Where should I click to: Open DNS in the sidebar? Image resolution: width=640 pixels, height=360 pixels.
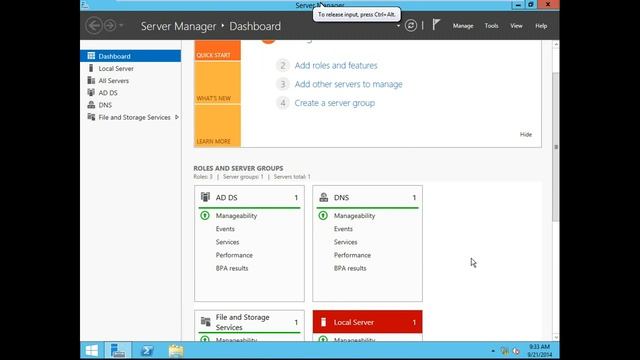coord(131,105)
